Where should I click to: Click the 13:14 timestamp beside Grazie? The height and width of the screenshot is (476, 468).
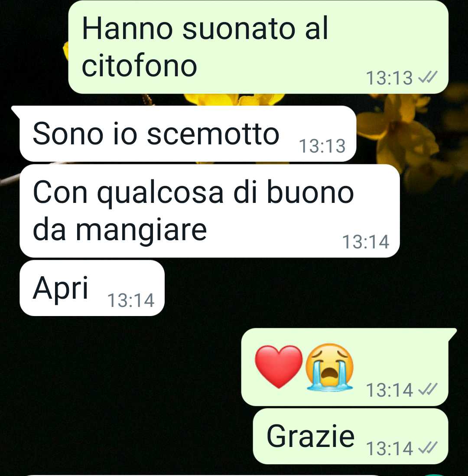tap(390, 448)
